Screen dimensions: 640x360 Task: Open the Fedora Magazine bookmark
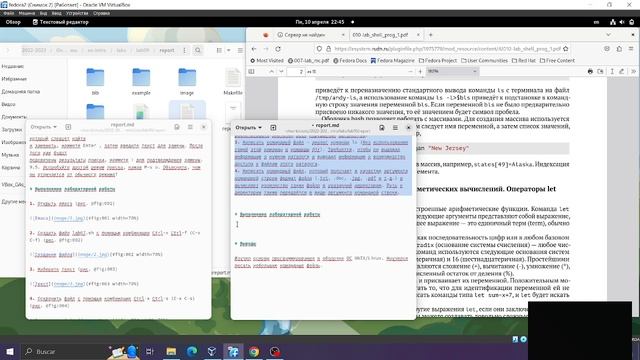(x=392, y=60)
